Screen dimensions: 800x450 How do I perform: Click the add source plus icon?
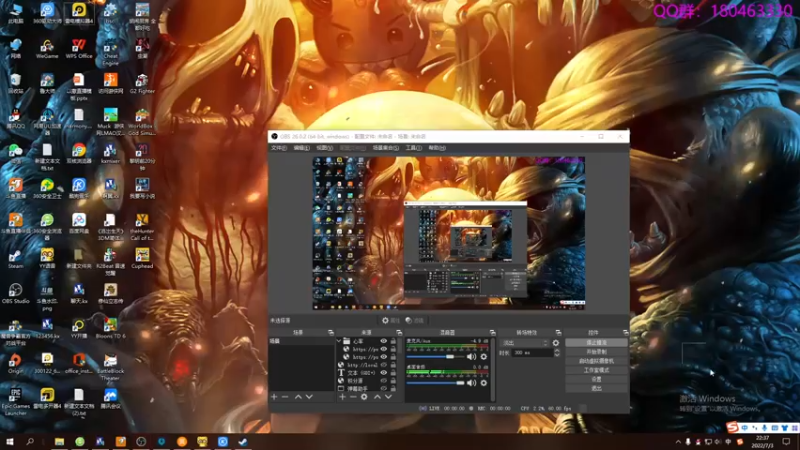(342, 397)
